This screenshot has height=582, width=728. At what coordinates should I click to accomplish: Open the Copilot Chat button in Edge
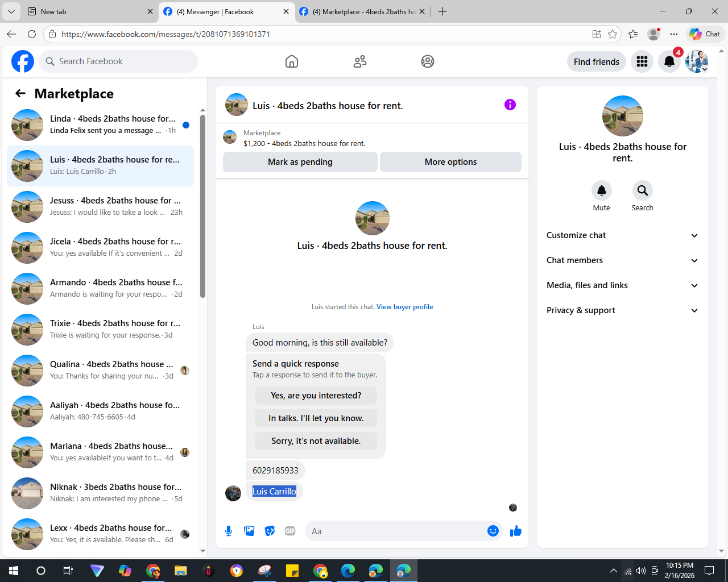point(705,34)
